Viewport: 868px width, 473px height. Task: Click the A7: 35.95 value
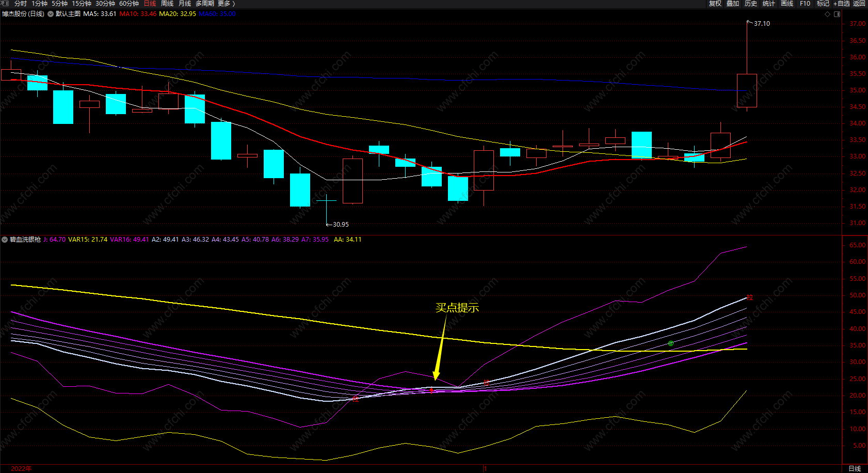tap(315, 240)
